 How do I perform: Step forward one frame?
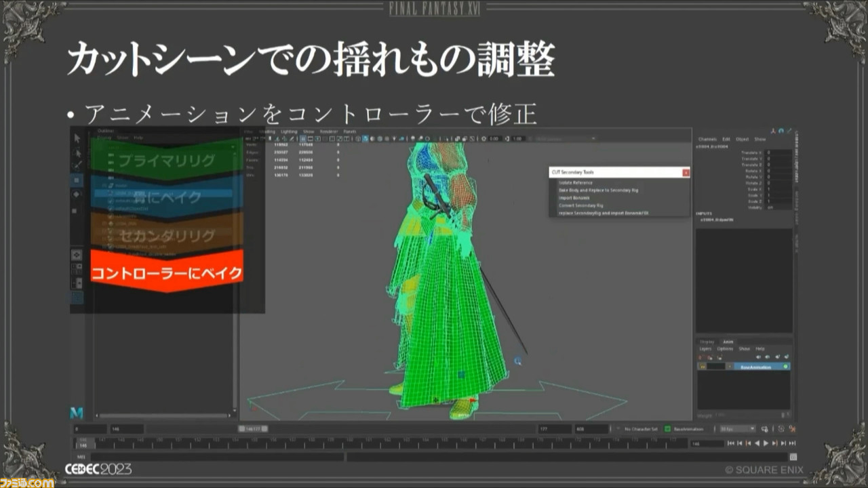pyautogui.click(x=783, y=443)
